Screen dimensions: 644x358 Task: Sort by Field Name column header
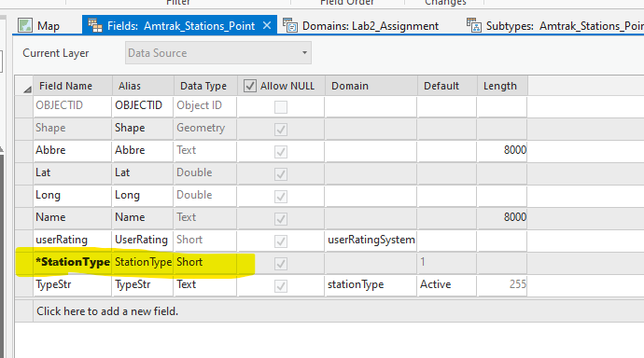tap(73, 86)
